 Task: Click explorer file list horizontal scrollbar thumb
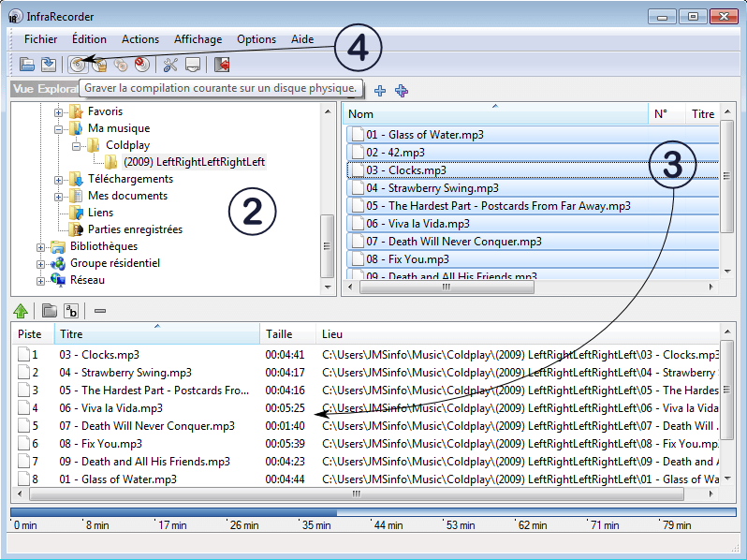[447, 287]
